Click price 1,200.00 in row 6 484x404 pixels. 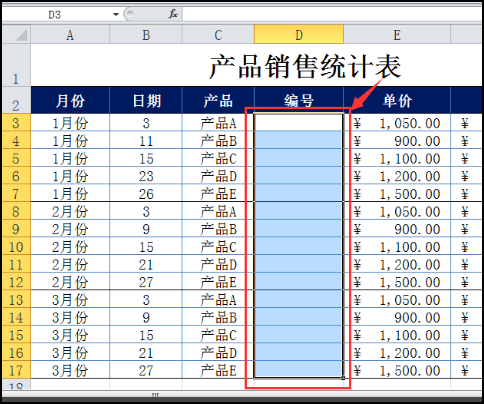(397, 176)
